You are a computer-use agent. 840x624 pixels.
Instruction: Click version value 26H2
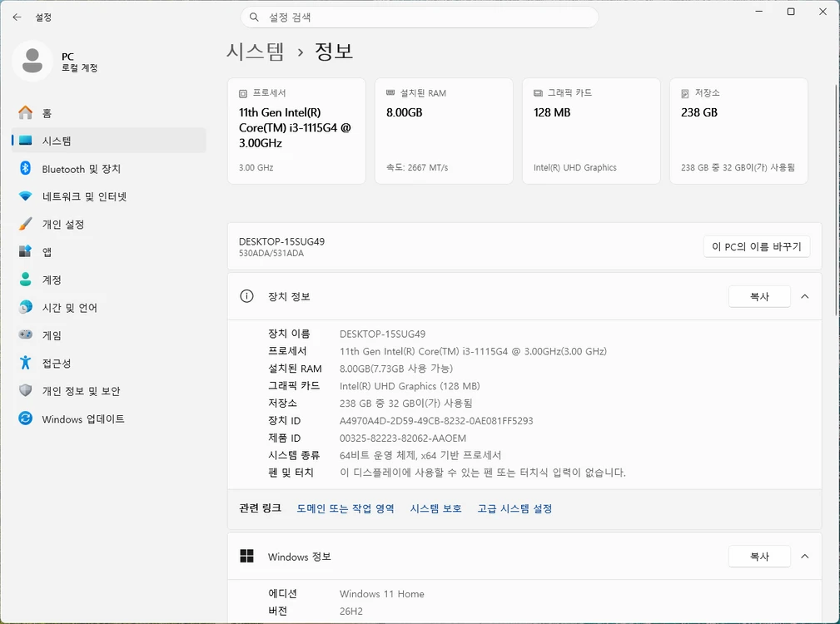tap(350, 611)
